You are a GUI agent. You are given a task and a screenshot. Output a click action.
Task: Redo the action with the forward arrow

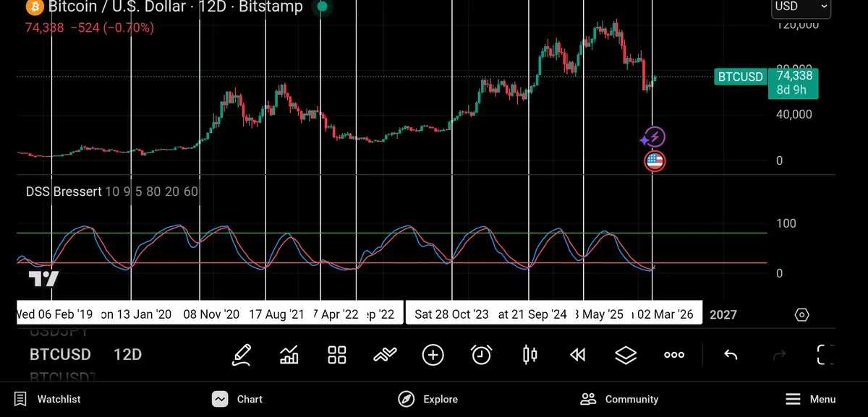click(779, 354)
